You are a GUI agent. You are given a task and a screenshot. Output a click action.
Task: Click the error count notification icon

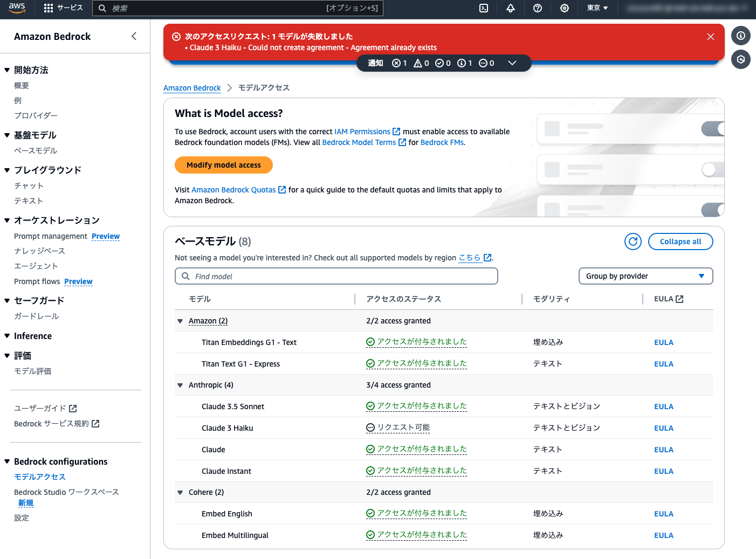(x=396, y=63)
